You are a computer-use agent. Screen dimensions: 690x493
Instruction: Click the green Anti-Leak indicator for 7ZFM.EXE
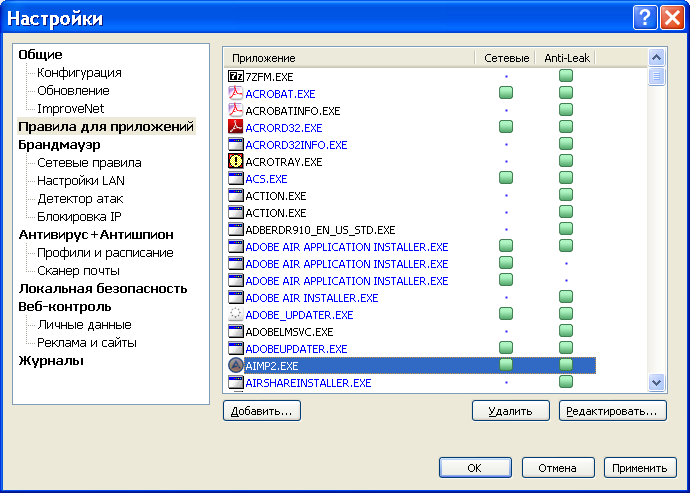click(566, 76)
